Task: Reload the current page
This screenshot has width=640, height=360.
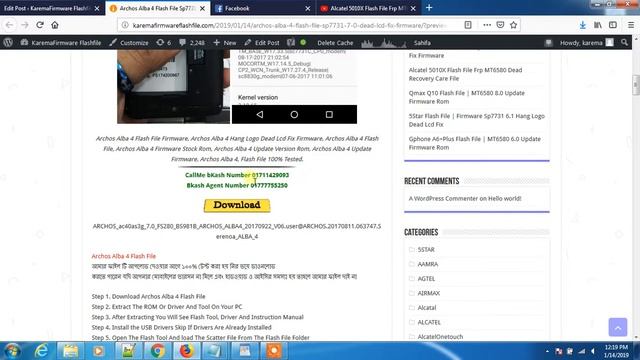Action: [x=40, y=25]
